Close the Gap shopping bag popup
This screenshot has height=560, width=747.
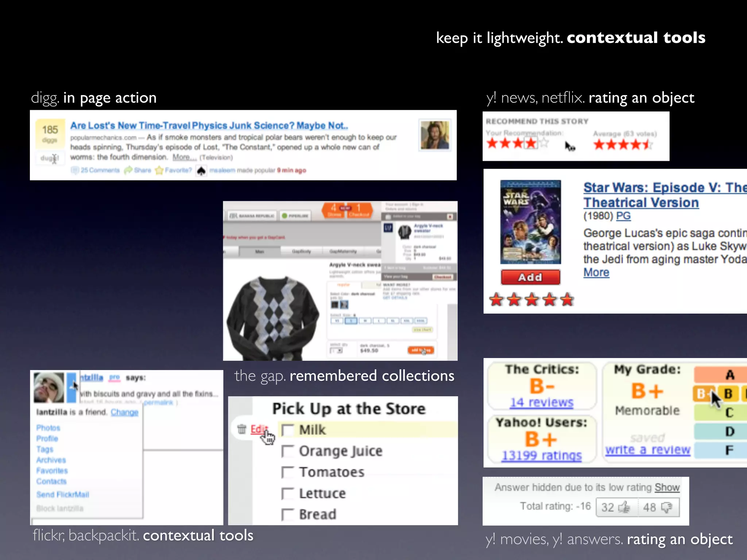point(450,217)
